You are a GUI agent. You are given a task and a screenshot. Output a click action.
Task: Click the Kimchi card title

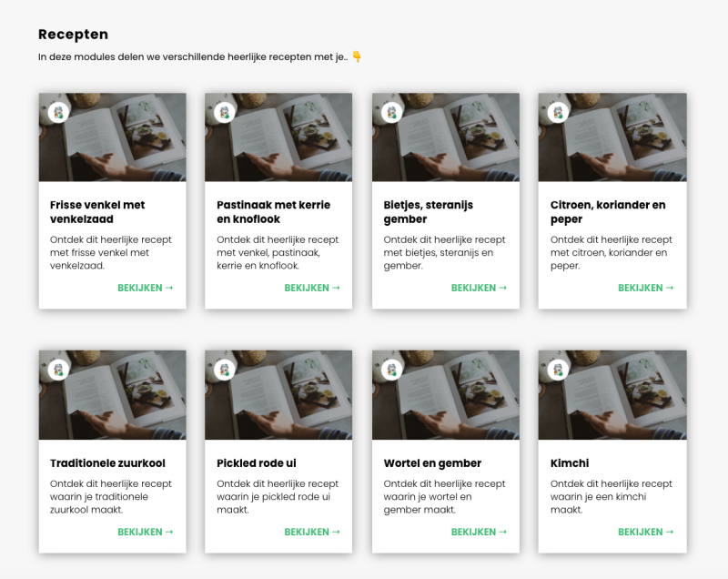click(570, 463)
